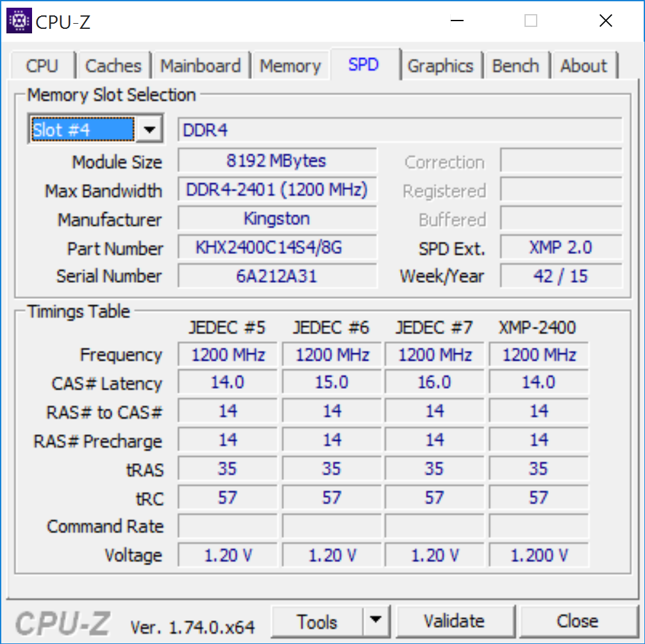Select the JEDEC #6 frequency 1200 MHz cell
Screen dimensions: 645x644
332,354
